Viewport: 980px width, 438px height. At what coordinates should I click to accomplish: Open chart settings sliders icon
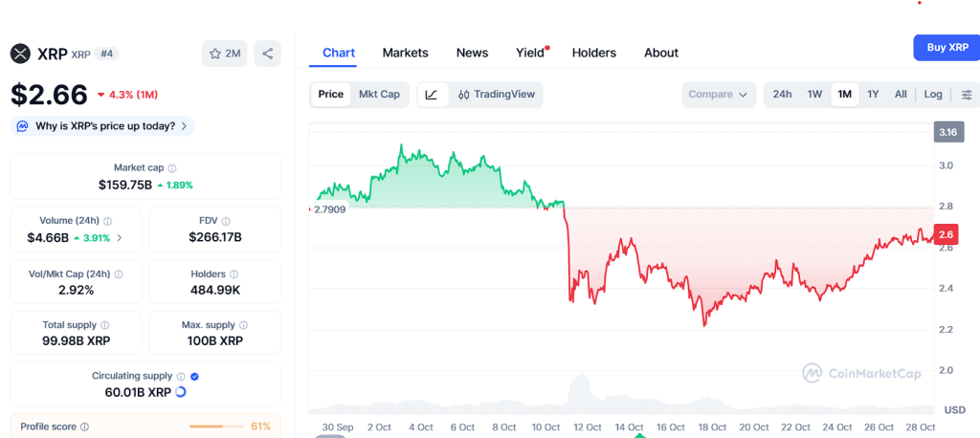[x=967, y=95]
